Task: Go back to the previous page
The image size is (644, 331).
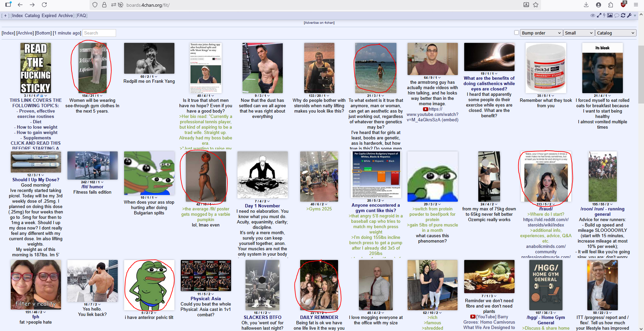Action: [20, 5]
